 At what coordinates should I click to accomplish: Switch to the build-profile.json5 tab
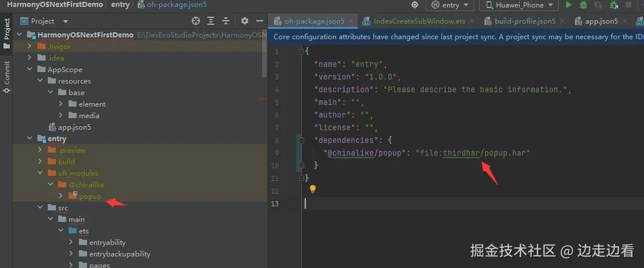click(524, 21)
